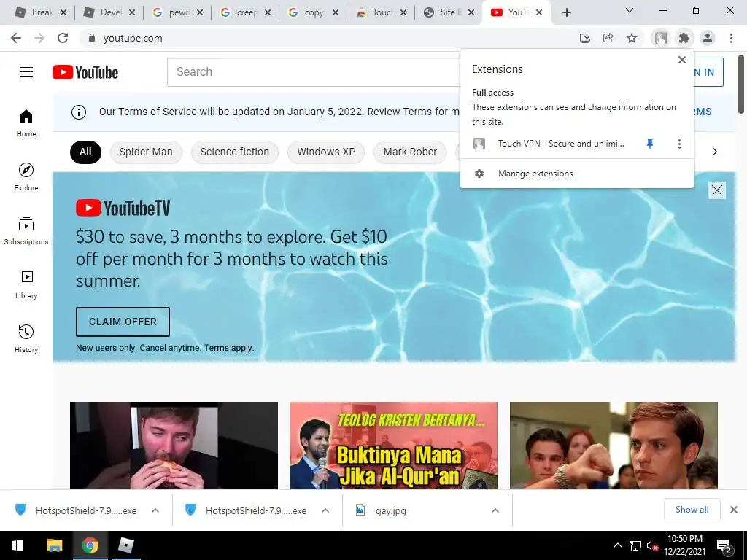Image resolution: width=747 pixels, height=560 pixels.
Task: Open File Explorer from taskbar
Action: click(54, 545)
